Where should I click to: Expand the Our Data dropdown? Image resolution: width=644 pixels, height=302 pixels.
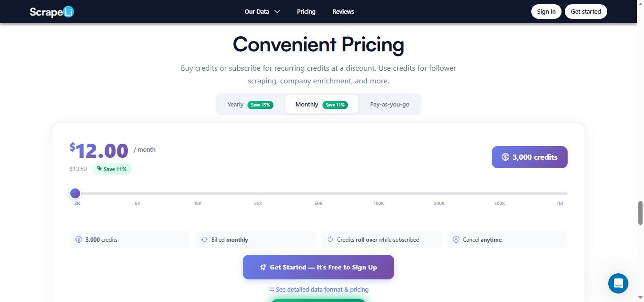[x=256, y=11]
